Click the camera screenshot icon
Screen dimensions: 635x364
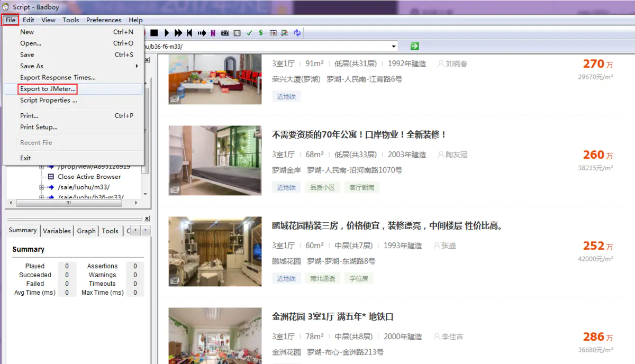(225, 33)
